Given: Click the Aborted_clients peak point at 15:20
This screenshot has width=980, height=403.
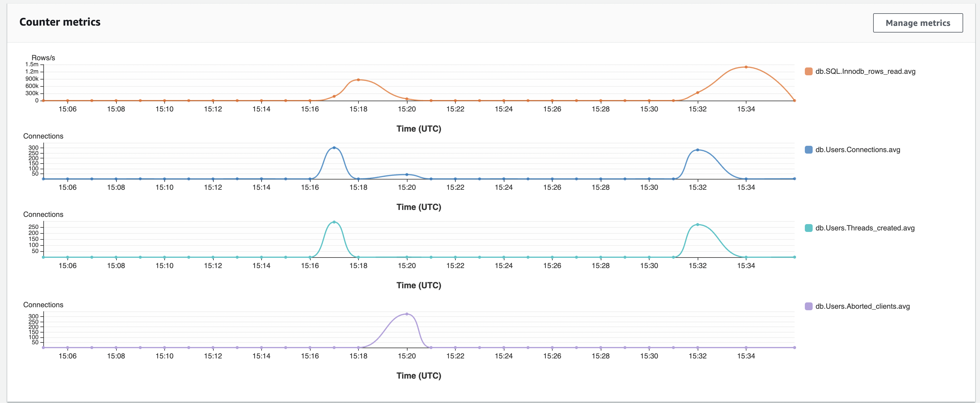Looking at the screenshot, I should click(407, 314).
